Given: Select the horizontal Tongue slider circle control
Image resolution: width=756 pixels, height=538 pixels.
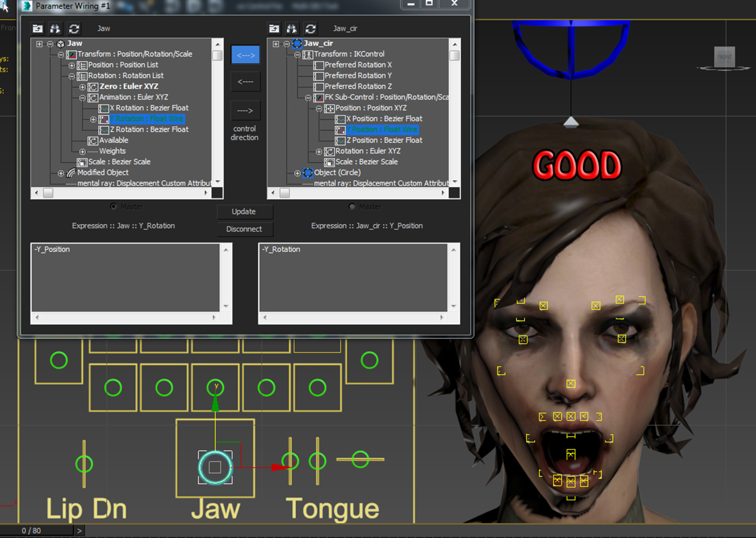Looking at the screenshot, I should (x=360, y=459).
